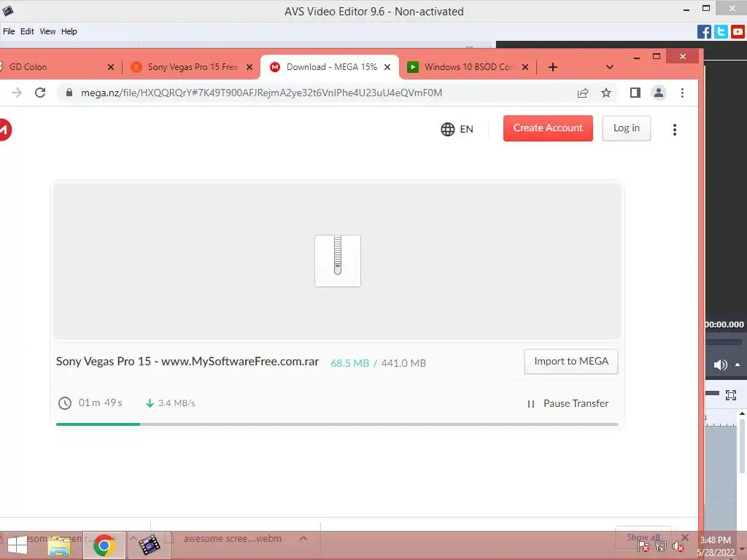Click the 3.4 MB/s download speed text

click(x=177, y=402)
